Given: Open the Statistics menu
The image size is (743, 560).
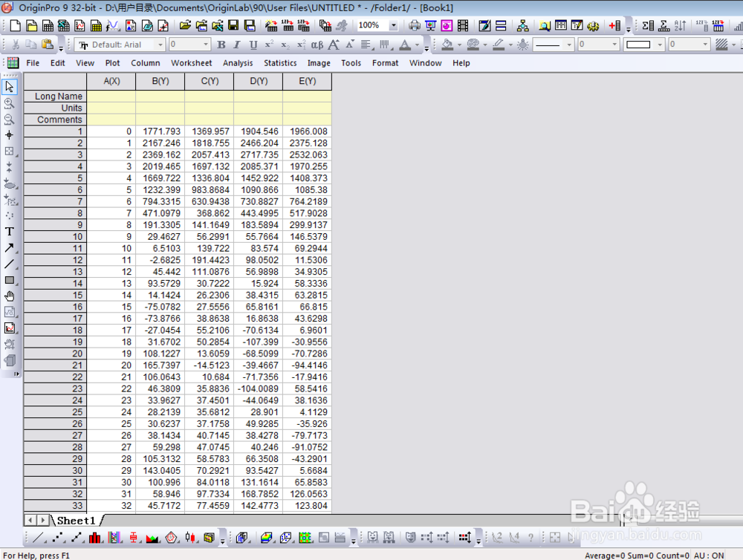Looking at the screenshot, I should pos(280,63).
